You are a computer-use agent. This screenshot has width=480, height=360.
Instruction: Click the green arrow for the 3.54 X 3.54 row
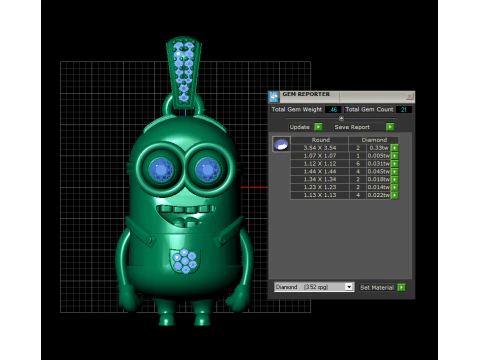tap(394, 148)
